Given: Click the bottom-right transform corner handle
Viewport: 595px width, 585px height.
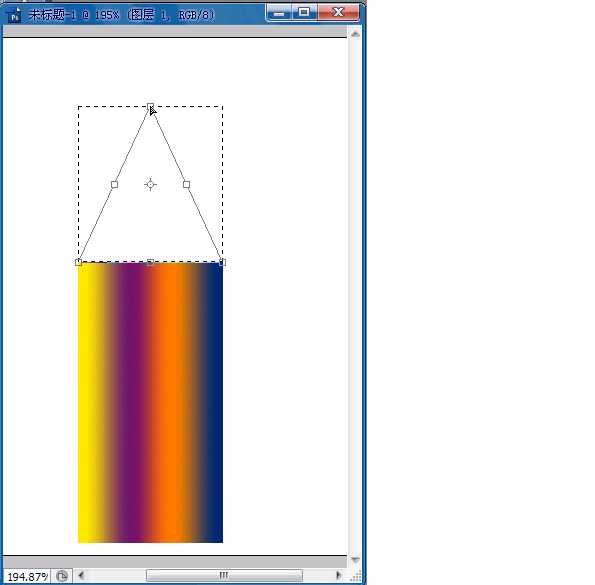Looking at the screenshot, I should (222, 263).
